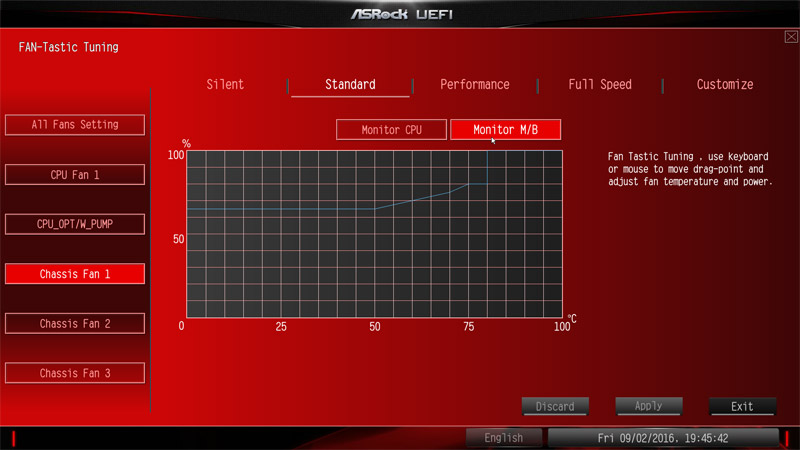Click the help text about drag-point

(x=690, y=169)
